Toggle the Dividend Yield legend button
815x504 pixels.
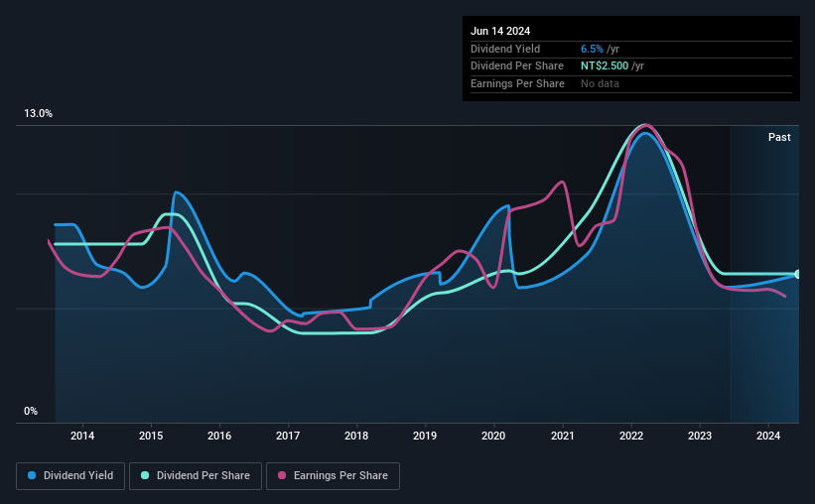click(70, 476)
